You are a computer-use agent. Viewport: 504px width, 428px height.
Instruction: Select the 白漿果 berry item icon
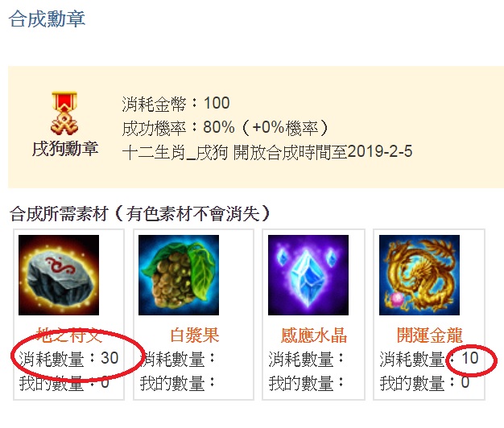pyautogui.click(x=179, y=275)
